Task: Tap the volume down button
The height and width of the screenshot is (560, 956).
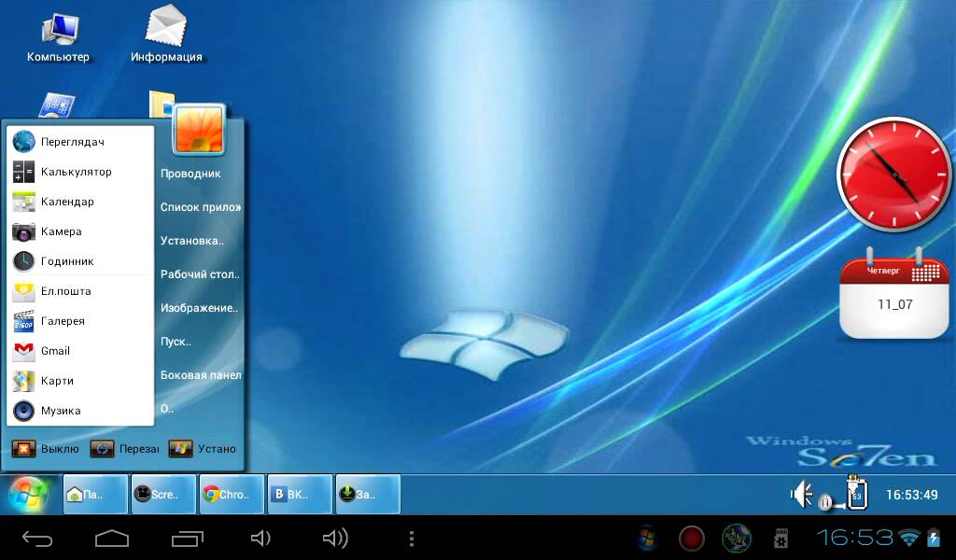Action: pos(261,538)
